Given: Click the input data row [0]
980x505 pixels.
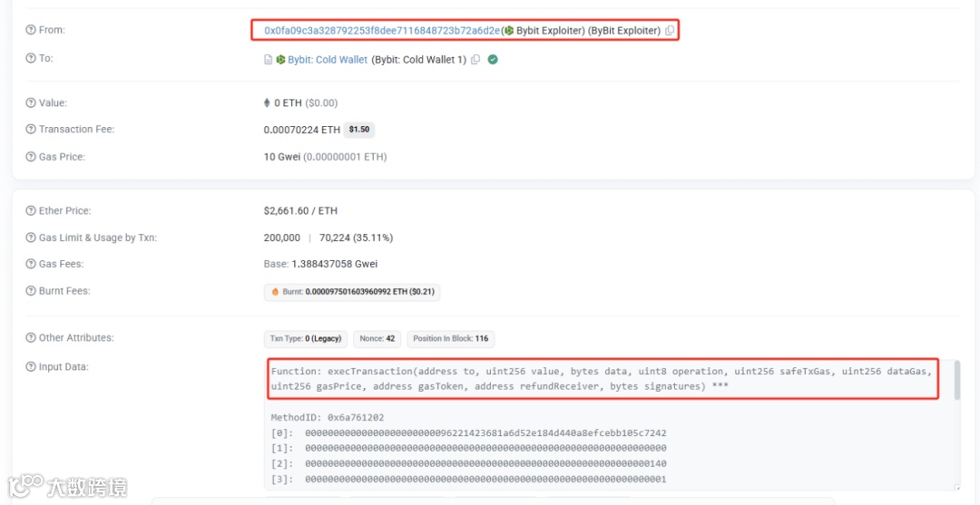Looking at the screenshot, I should coord(469,433).
